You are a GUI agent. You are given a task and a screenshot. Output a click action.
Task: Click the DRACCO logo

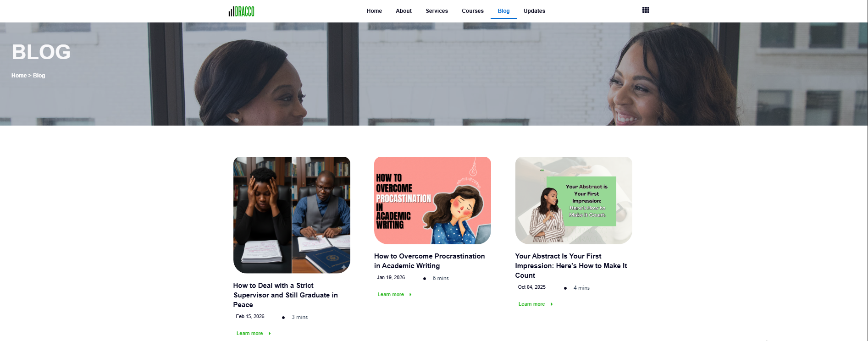[x=241, y=11]
